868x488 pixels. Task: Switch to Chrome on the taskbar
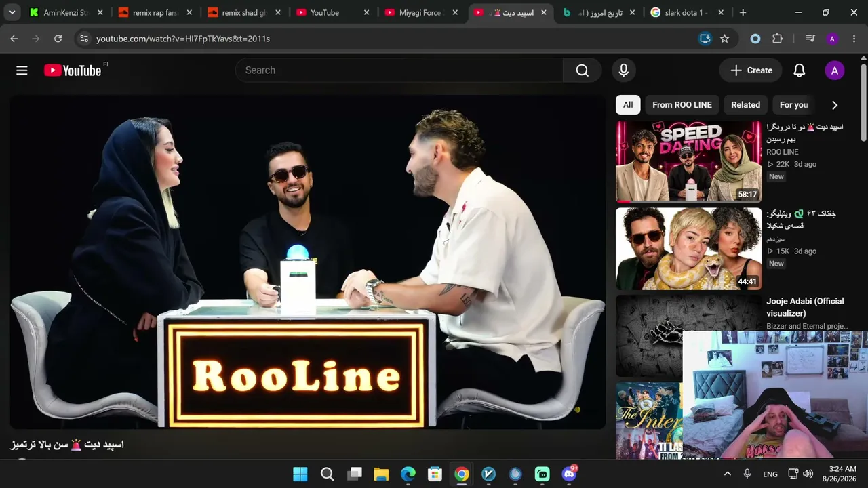(462, 474)
